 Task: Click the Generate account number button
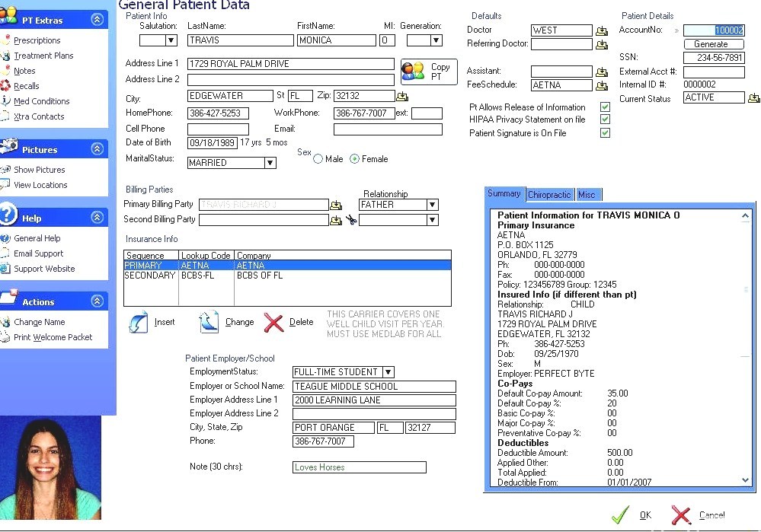[714, 44]
